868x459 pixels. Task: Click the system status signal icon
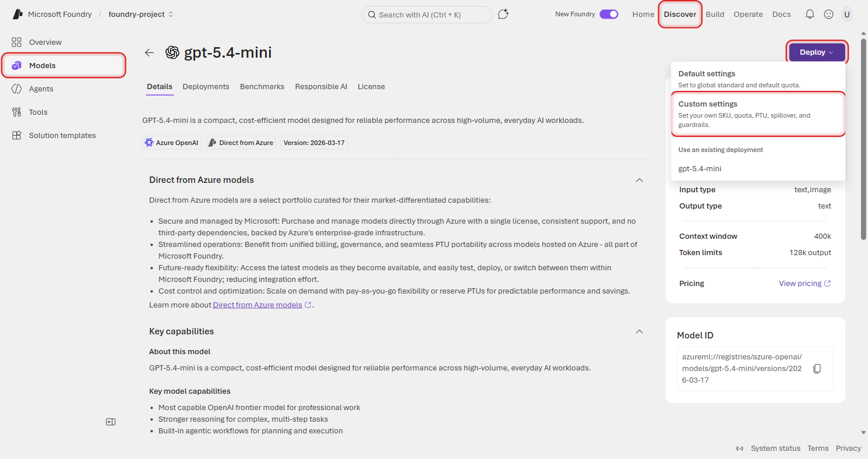click(740, 449)
